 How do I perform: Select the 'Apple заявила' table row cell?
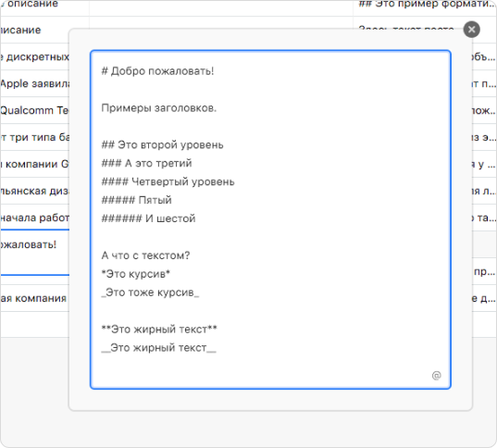pos(35,83)
